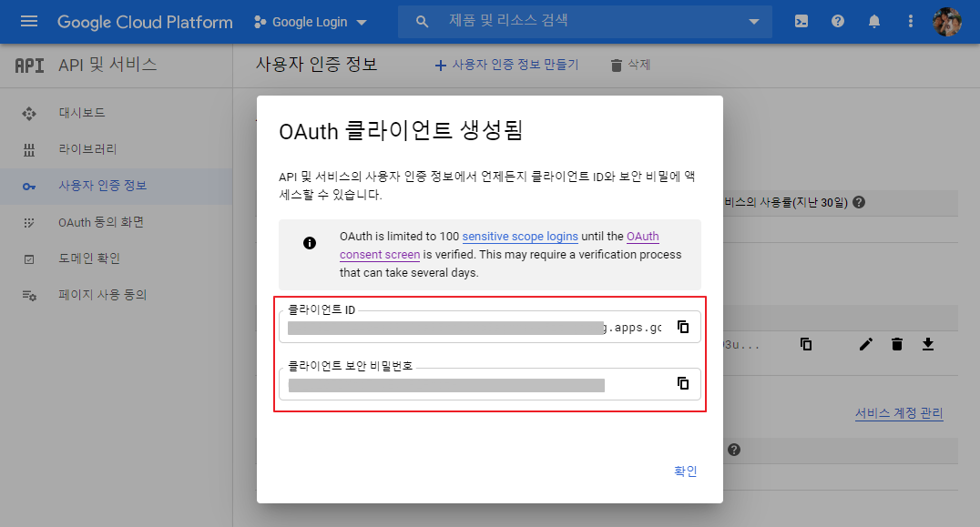Confirm the dialog with 확인
This screenshot has width=980, height=527.
686,471
